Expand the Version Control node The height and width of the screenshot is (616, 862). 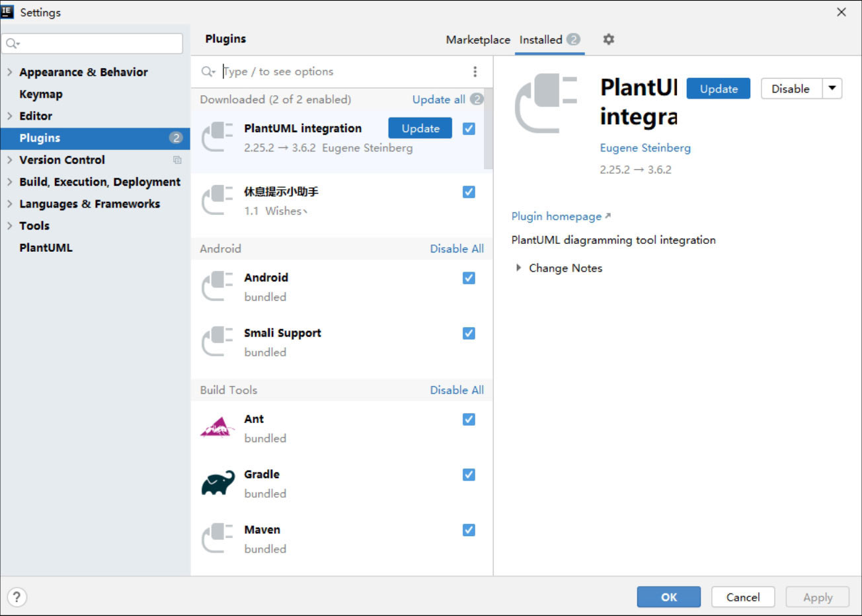pyautogui.click(x=9, y=160)
